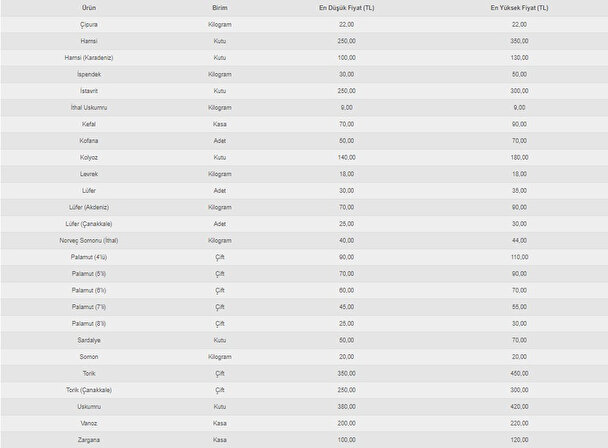Image resolution: width=608 pixels, height=448 pixels.
Task: Click Uskumru's lowest price 380,00
Action: (347, 407)
